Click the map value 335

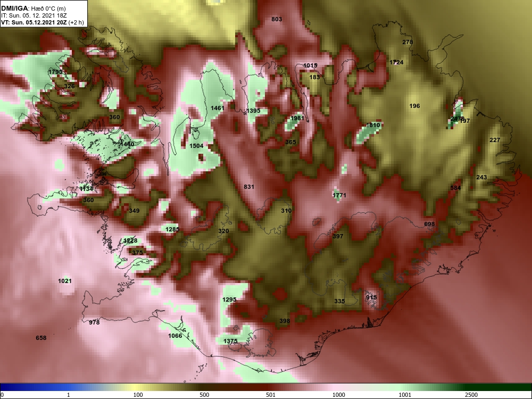pyautogui.click(x=339, y=301)
